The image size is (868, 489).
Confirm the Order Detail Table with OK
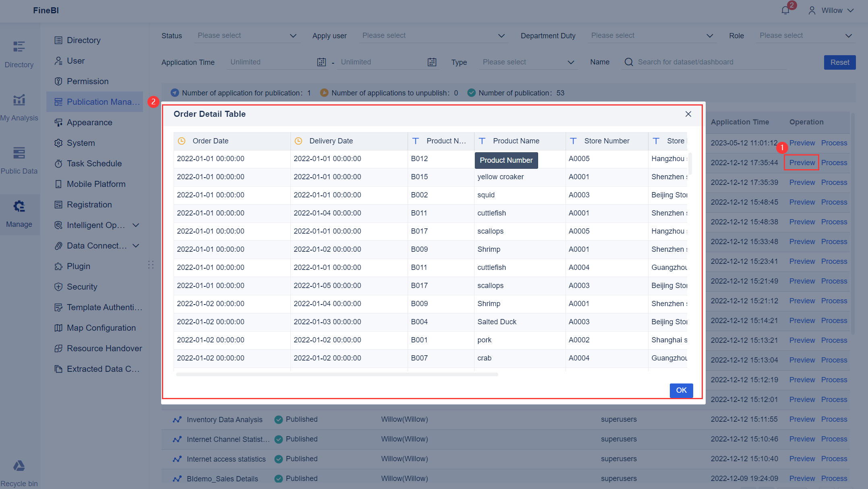pyautogui.click(x=681, y=390)
